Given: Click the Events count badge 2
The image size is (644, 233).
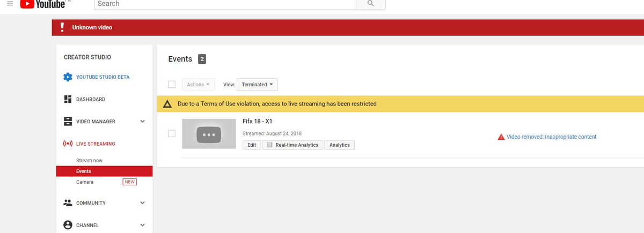Looking at the screenshot, I should (x=202, y=59).
